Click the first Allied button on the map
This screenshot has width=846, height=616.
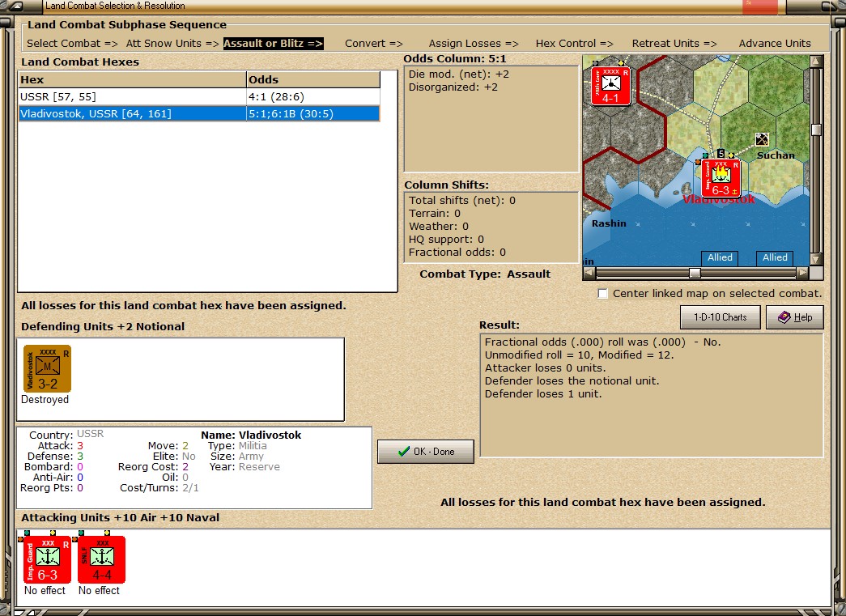(x=720, y=258)
